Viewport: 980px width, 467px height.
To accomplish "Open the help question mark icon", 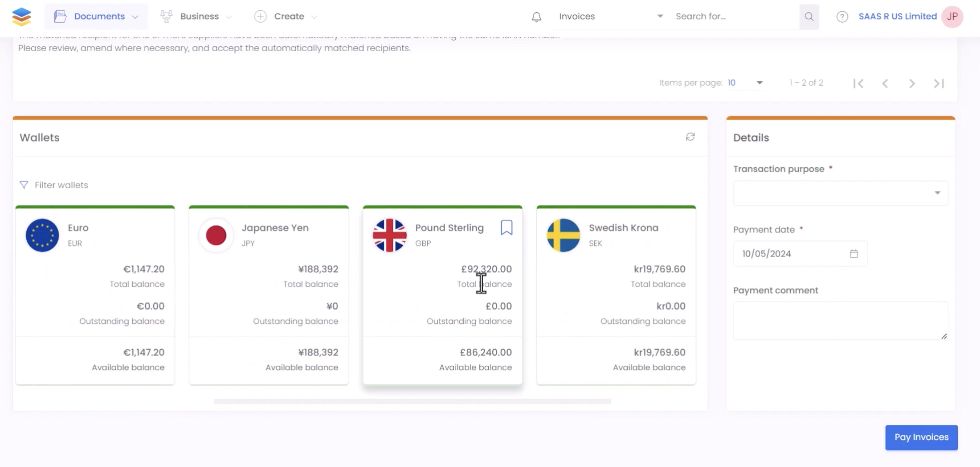I will pyautogui.click(x=842, y=17).
